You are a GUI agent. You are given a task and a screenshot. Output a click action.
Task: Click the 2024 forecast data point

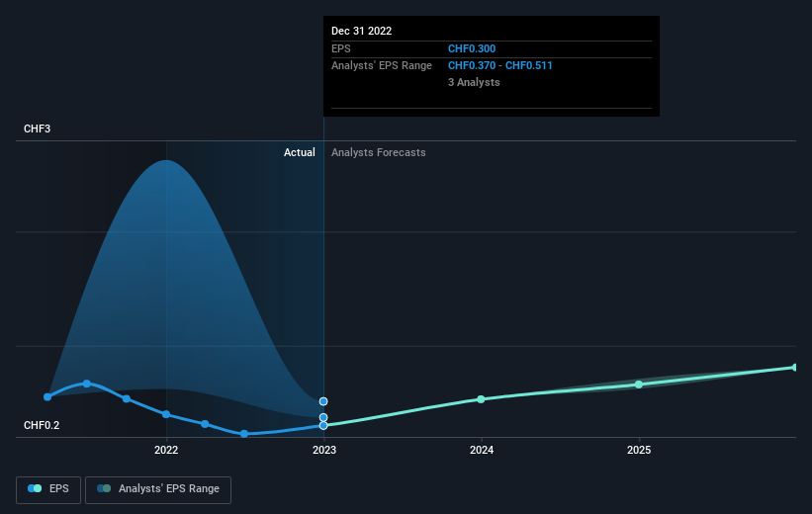[x=481, y=399]
